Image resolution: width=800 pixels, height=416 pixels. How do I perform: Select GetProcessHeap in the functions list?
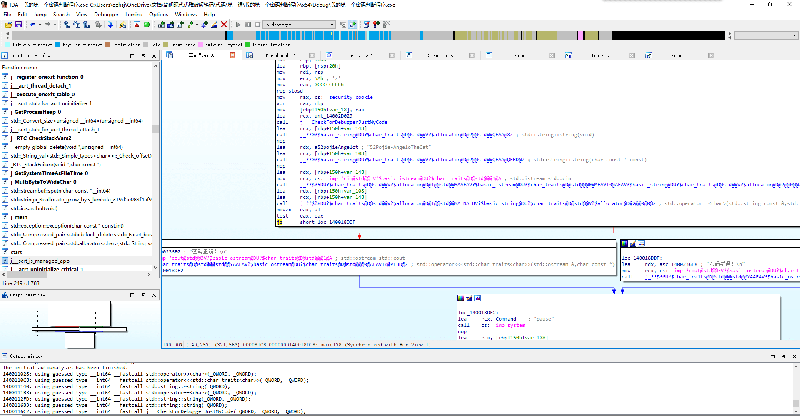tap(36, 113)
